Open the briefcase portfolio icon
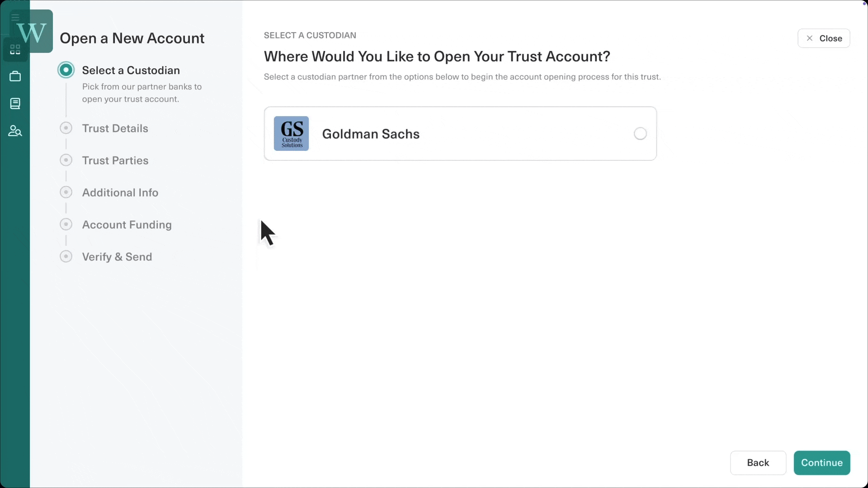Screen dimensions: 868x488 click(x=15, y=76)
